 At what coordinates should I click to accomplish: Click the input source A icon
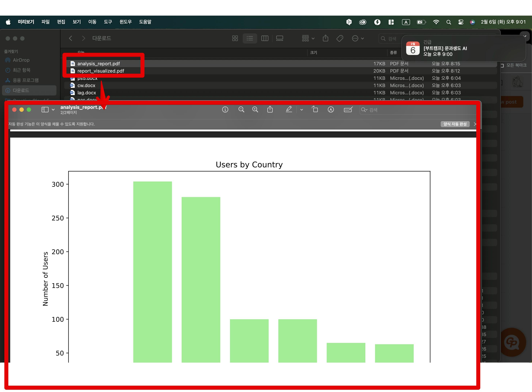pyautogui.click(x=406, y=22)
